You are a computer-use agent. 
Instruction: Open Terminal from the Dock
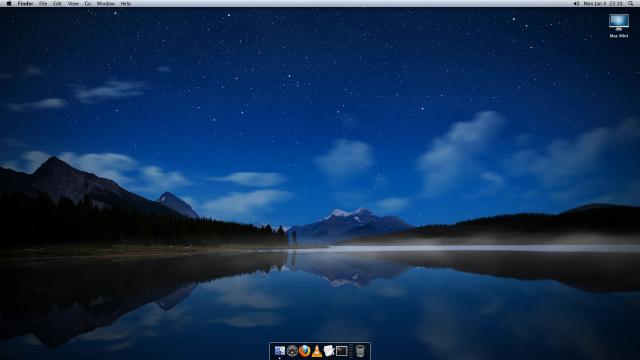[x=341, y=351]
